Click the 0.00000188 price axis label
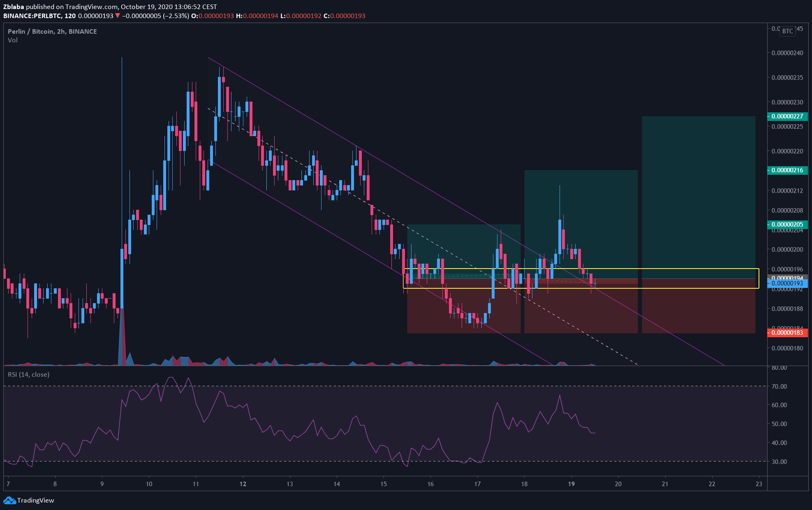The height and width of the screenshot is (510, 812). pos(787,309)
